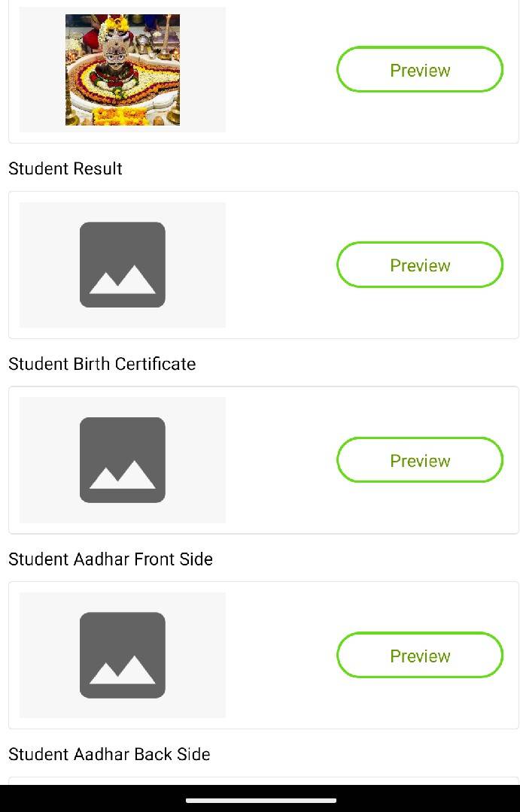Viewport: 520px width, 812px height.
Task: Select the Student Birth Certificate heading text
Action: (102, 364)
